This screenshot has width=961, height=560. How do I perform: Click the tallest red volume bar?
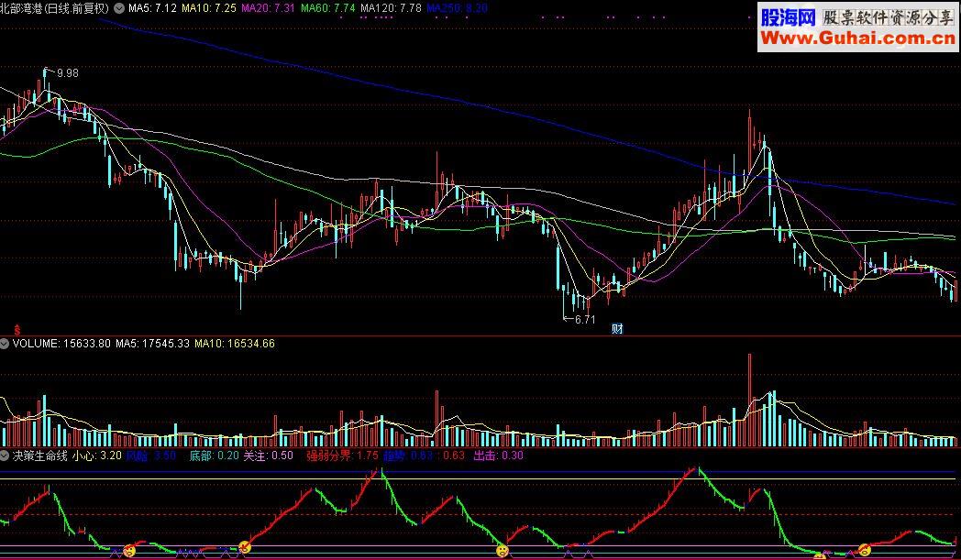click(749, 401)
